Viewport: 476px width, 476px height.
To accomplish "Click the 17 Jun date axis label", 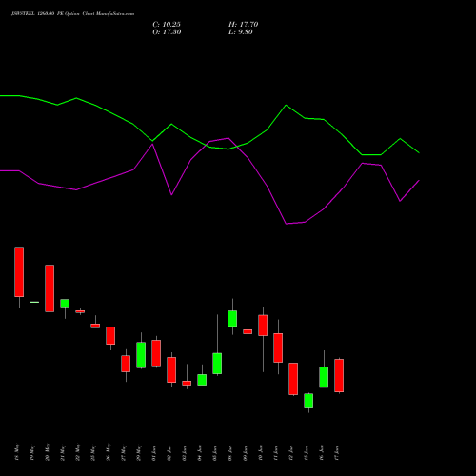I will pos(337,453).
